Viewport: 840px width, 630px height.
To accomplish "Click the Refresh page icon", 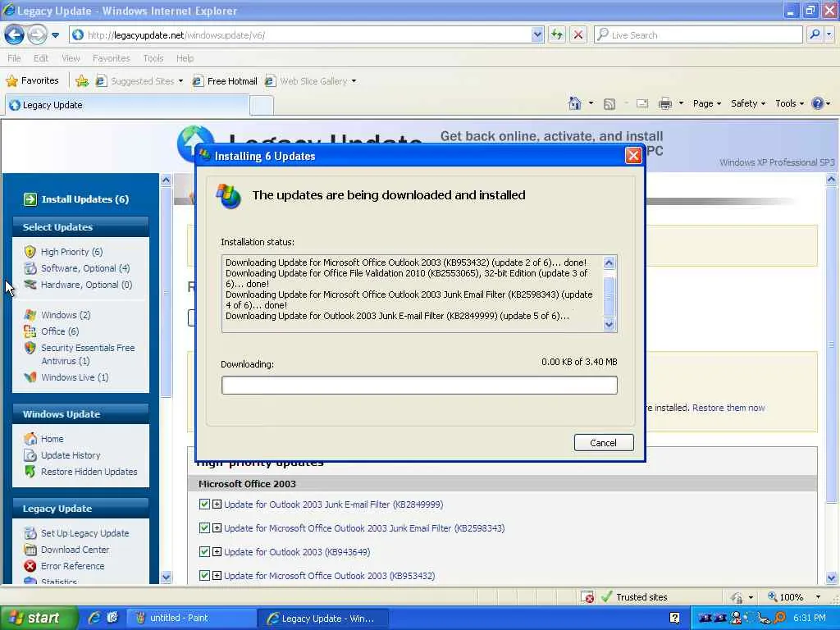I will tap(557, 35).
